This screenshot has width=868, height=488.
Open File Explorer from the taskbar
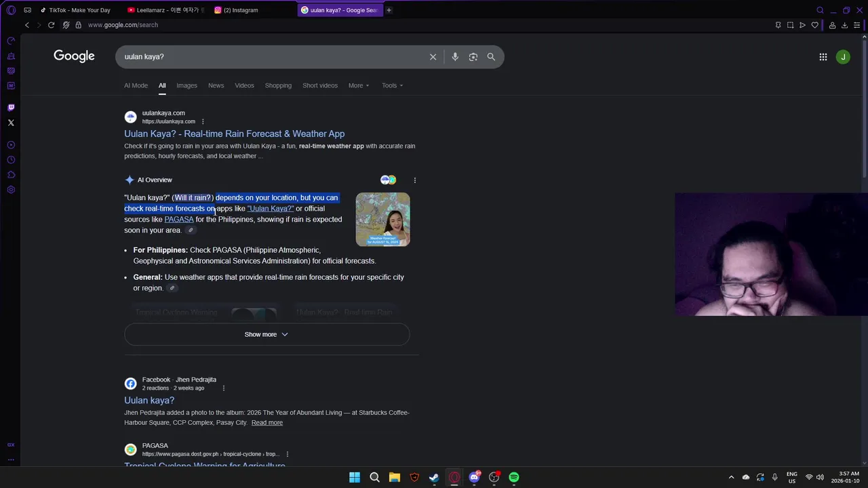(x=395, y=477)
